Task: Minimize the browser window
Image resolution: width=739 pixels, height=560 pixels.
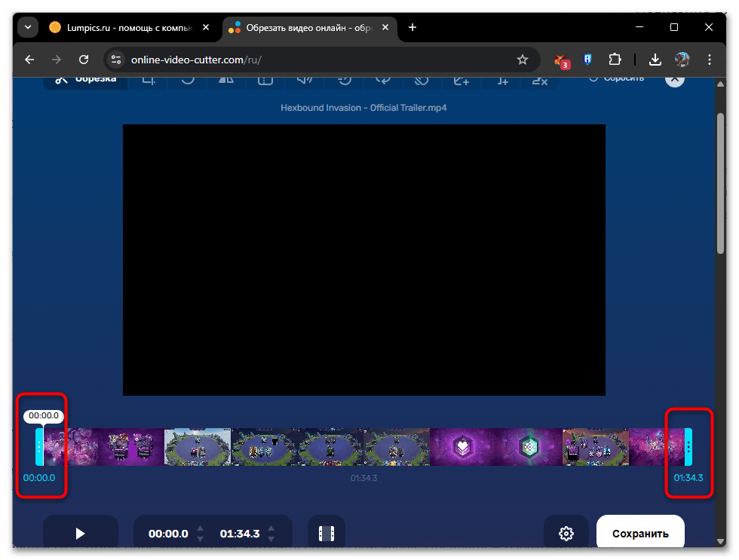Action: 639,27
